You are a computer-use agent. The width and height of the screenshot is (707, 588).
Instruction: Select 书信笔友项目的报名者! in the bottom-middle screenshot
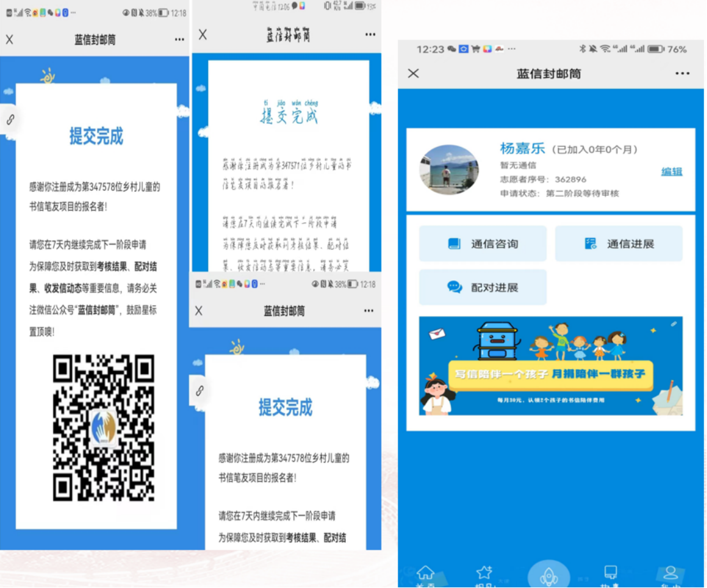pos(257,478)
